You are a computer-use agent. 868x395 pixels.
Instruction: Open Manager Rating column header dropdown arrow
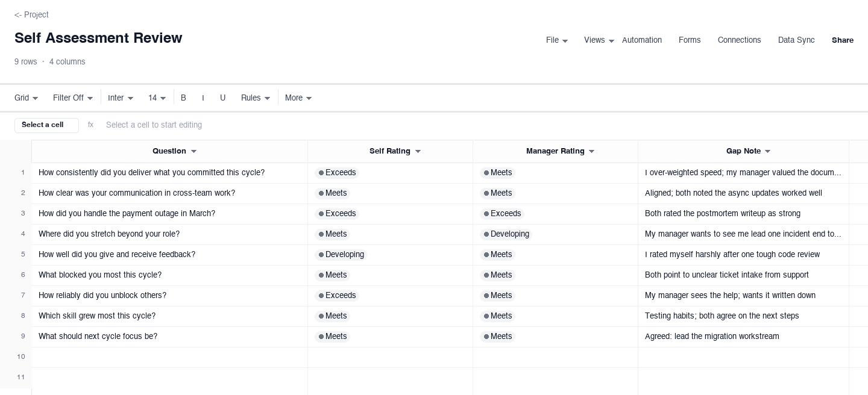tap(591, 152)
